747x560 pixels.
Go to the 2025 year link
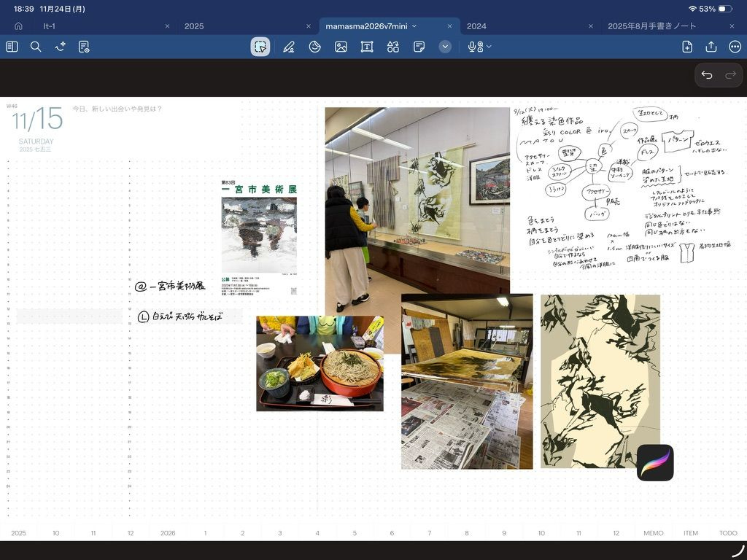tap(18, 533)
